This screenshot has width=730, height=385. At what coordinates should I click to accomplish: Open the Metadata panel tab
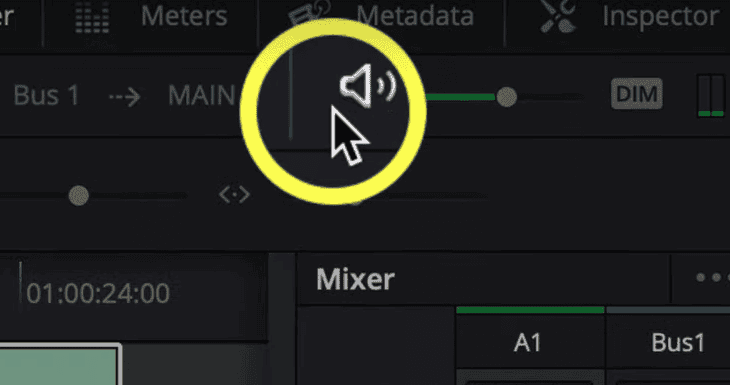[x=415, y=16]
